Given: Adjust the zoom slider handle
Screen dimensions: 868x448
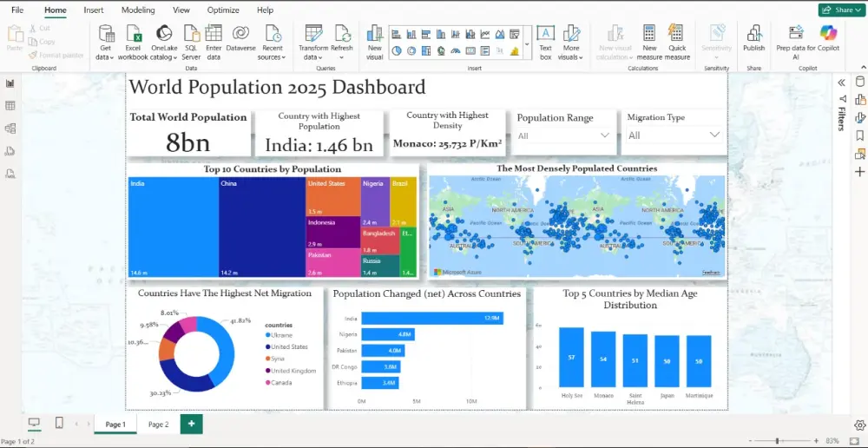Looking at the screenshot, I should (777, 441).
